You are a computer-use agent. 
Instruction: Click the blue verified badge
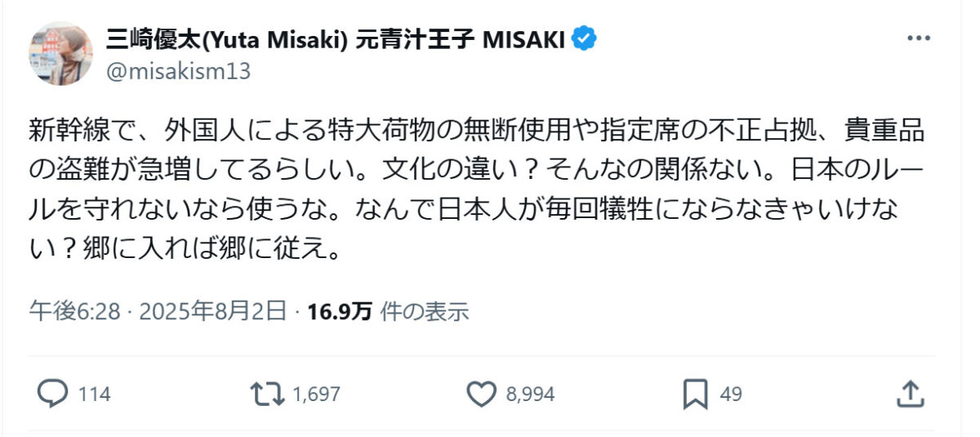[584, 38]
